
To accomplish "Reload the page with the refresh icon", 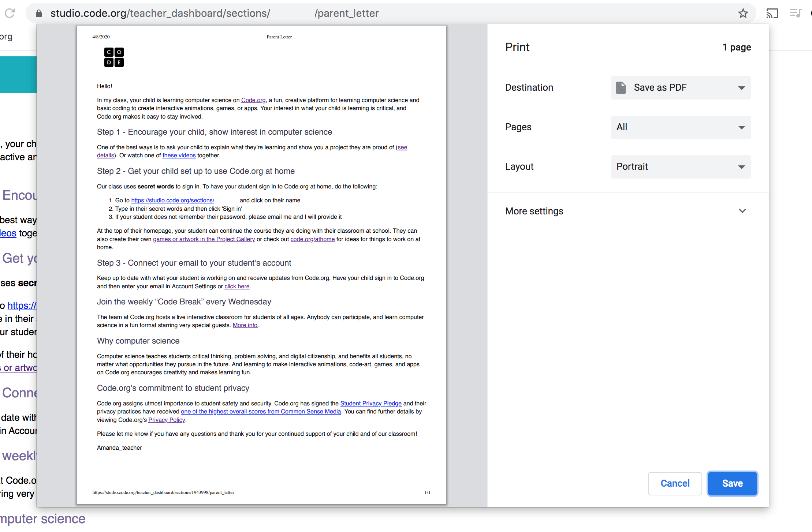I will [x=10, y=14].
